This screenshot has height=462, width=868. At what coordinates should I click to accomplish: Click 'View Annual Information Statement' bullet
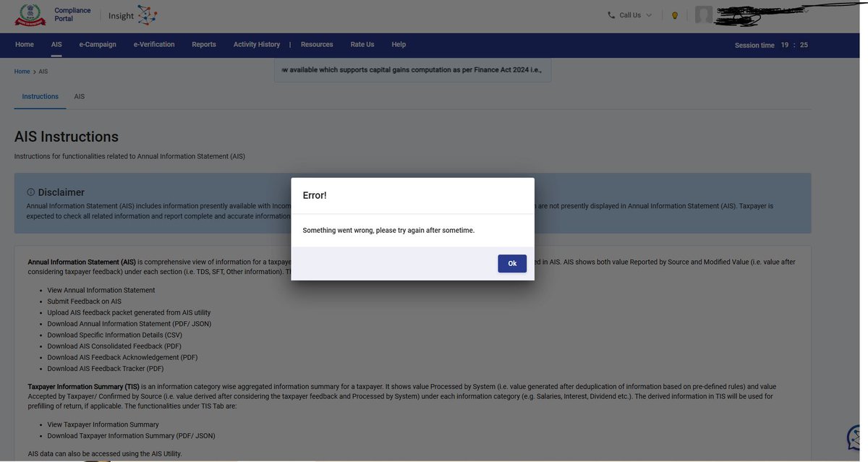(101, 290)
